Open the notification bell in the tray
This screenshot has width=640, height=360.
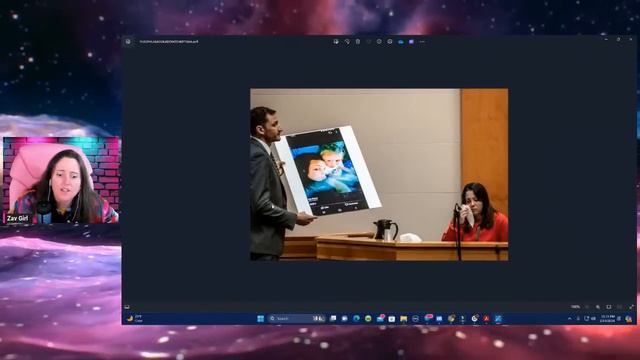(619, 318)
